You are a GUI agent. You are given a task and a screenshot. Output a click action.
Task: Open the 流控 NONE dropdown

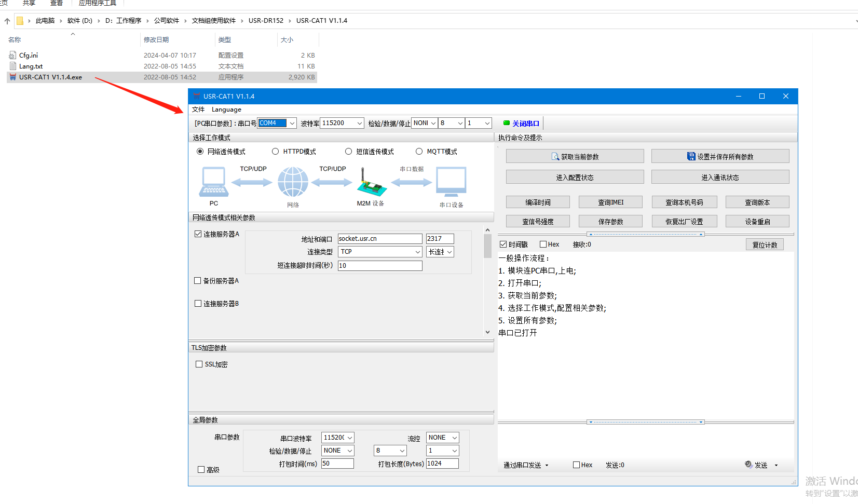[454, 438]
